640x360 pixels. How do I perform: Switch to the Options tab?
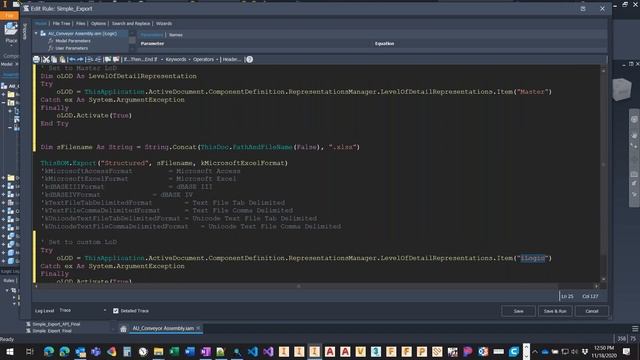pos(98,24)
